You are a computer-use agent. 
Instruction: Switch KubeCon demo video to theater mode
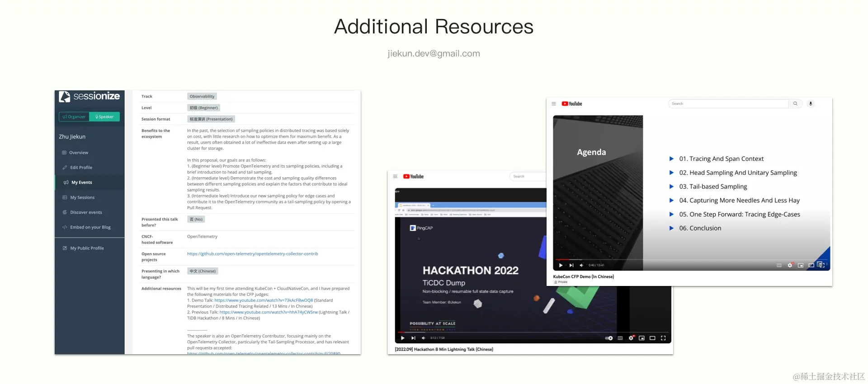click(811, 265)
